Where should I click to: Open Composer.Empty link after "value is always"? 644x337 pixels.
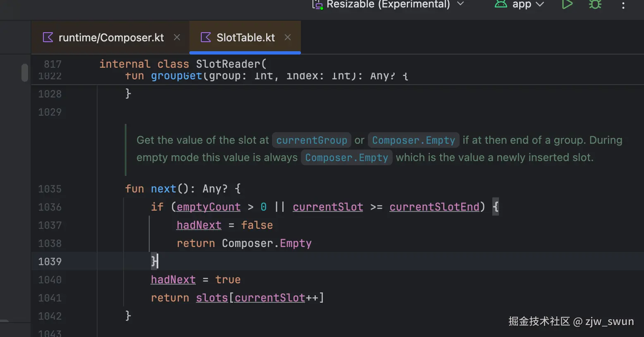point(346,158)
